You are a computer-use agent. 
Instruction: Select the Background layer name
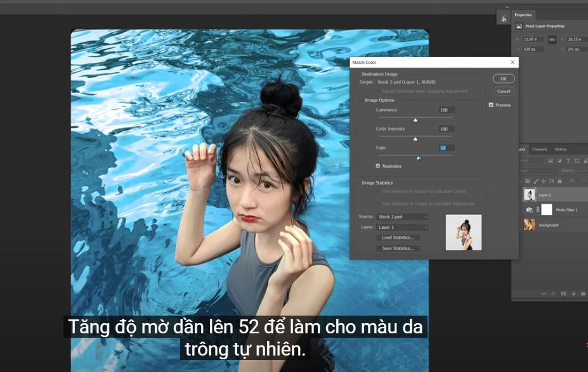[549, 225]
